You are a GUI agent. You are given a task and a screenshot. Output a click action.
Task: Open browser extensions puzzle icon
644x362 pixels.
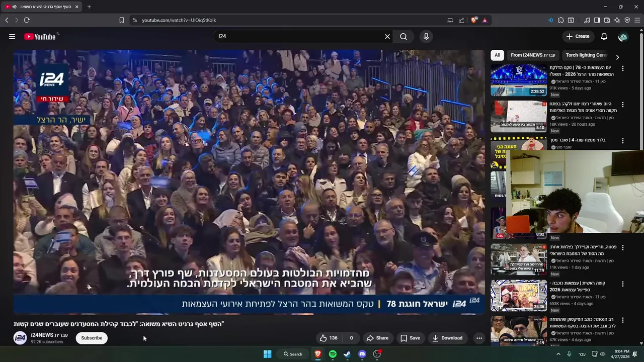pyautogui.click(x=561, y=20)
